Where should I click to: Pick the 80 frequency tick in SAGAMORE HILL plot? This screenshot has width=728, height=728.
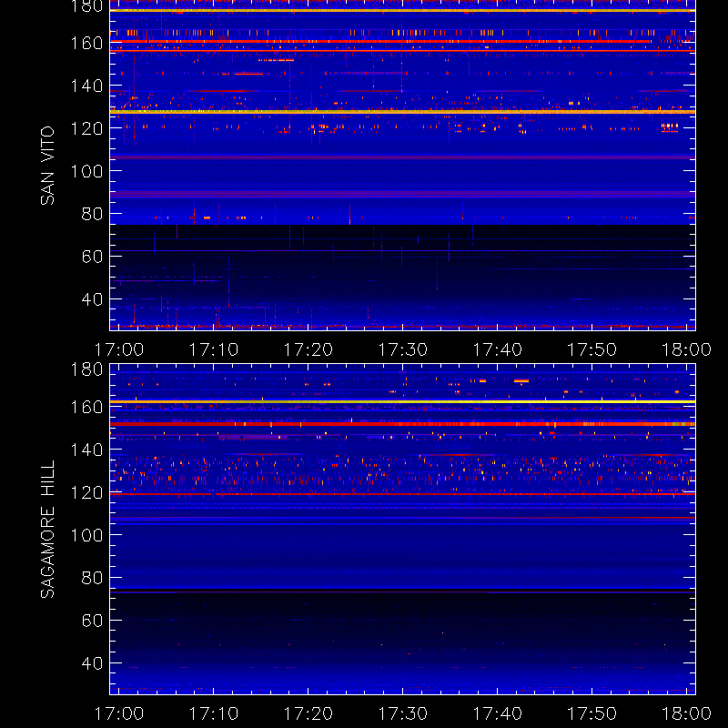click(92, 578)
